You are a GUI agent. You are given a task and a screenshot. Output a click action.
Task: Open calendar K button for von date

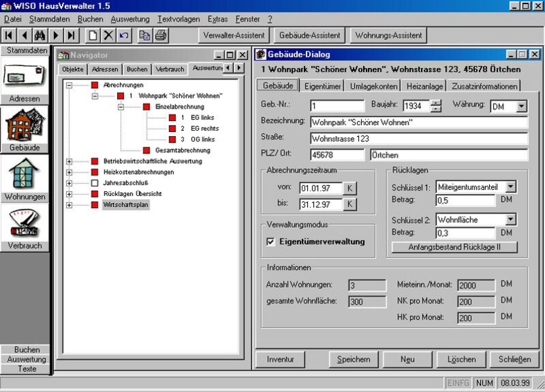(349, 189)
